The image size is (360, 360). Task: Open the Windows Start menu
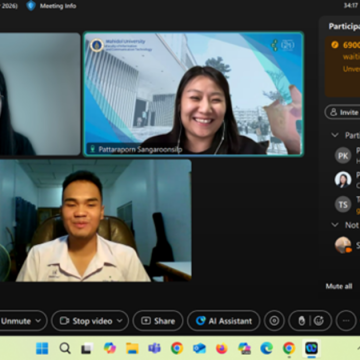pos(42,348)
